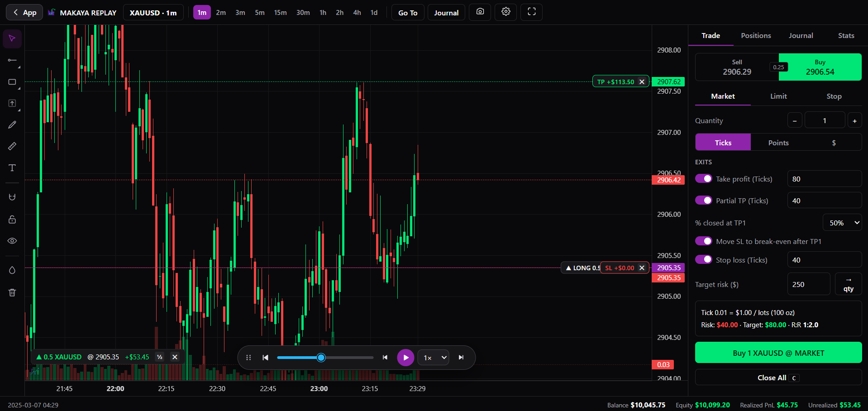
Task: Click Buy 1 XAUUSD @ MARKET
Action: 778,353
